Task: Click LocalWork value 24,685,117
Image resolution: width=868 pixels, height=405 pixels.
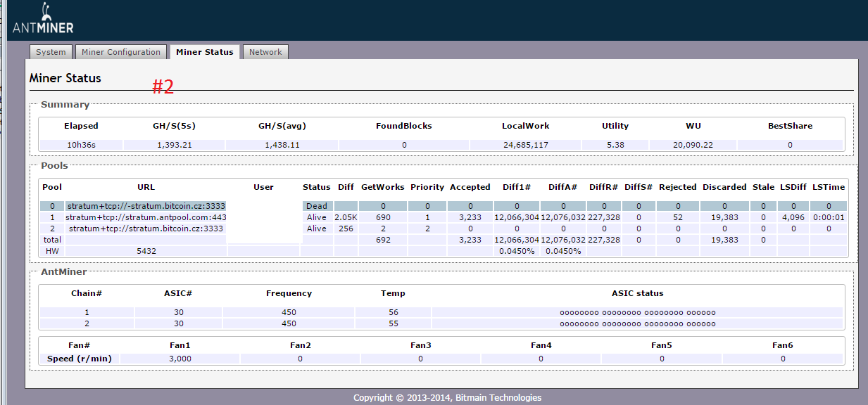Action: [x=525, y=145]
